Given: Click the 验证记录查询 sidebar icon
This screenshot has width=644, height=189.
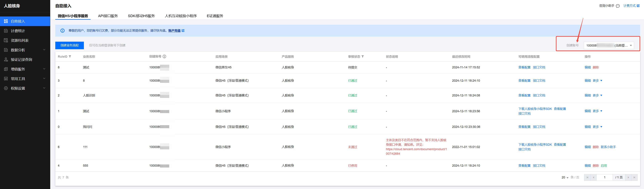Looking at the screenshot, I should (x=6, y=59).
